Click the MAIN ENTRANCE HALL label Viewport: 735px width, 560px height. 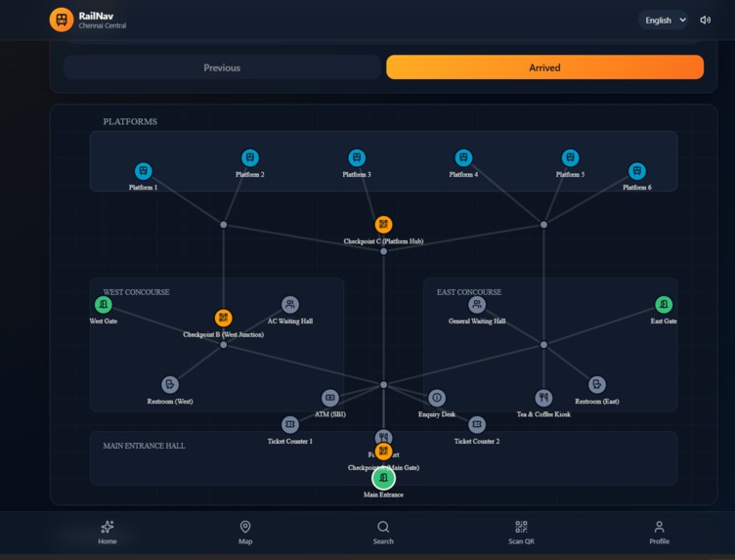(144, 446)
